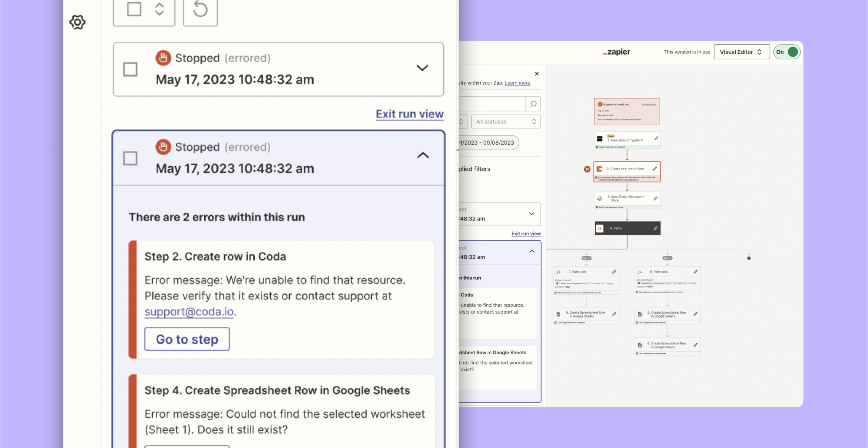
Task: Click Exit this run view link on canvas
Action: [649, 104]
